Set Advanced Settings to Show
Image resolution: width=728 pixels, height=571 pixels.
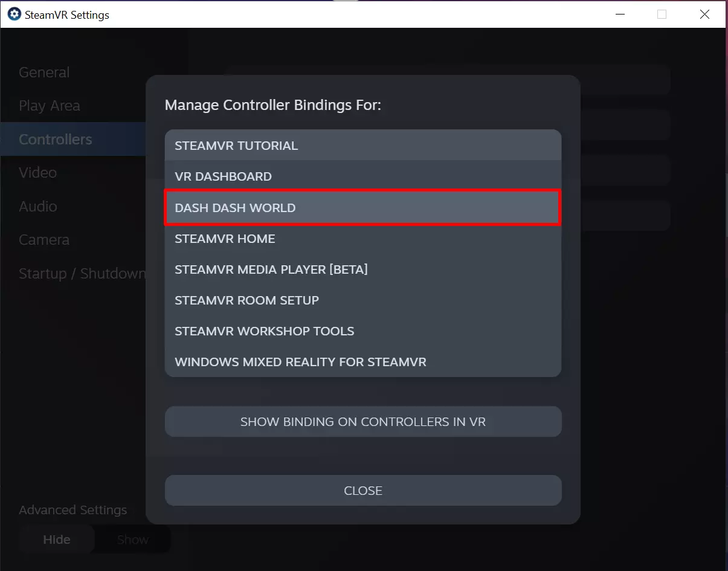click(x=133, y=540)
